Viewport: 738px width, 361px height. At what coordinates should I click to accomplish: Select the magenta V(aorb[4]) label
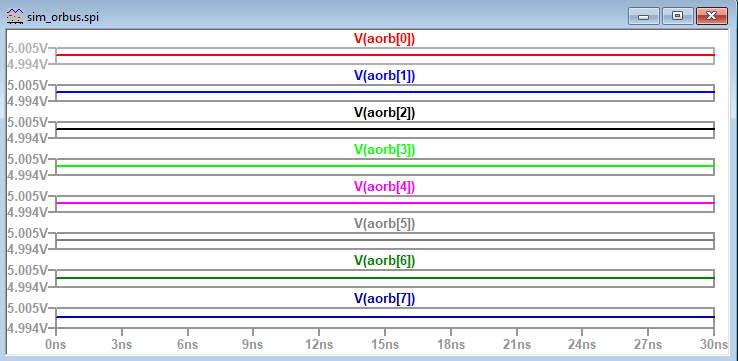click(x=385, y=187)
